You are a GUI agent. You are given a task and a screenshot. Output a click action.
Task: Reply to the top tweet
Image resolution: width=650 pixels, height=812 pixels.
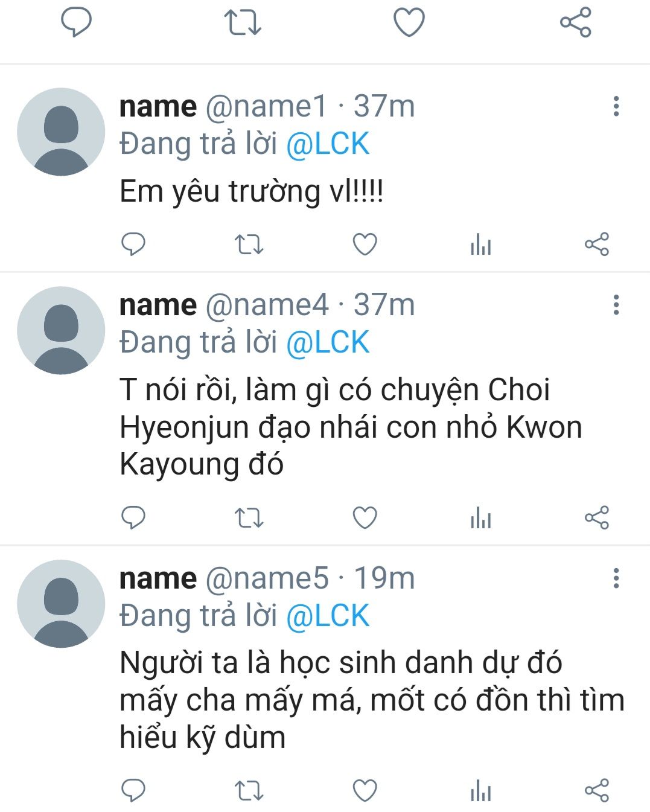pos(76,22)
